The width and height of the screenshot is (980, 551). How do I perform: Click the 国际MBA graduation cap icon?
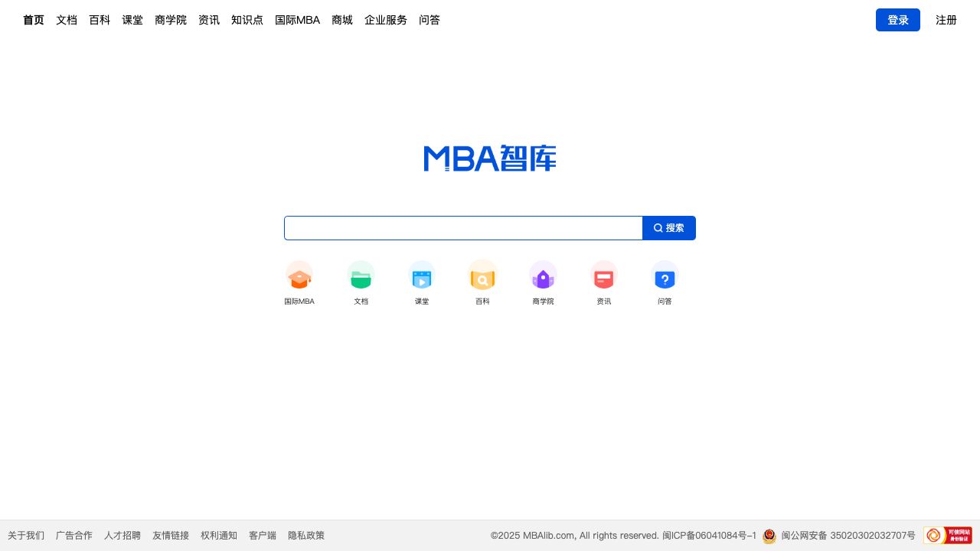point(299,276)
